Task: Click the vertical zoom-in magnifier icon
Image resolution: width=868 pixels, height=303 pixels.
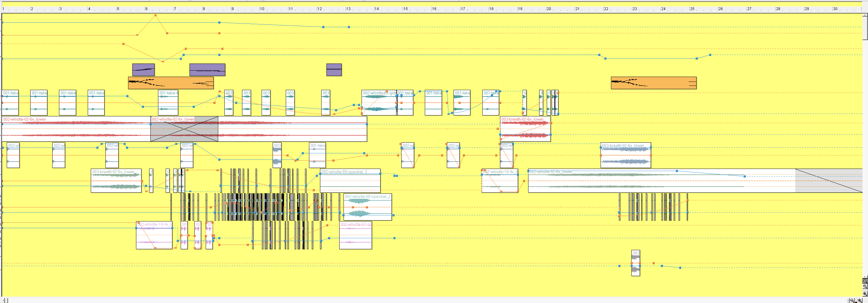Action: point(865,294)
